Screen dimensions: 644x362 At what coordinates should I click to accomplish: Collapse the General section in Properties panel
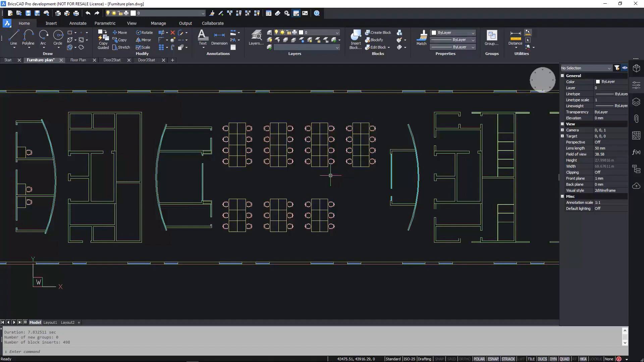pos(562,76)
